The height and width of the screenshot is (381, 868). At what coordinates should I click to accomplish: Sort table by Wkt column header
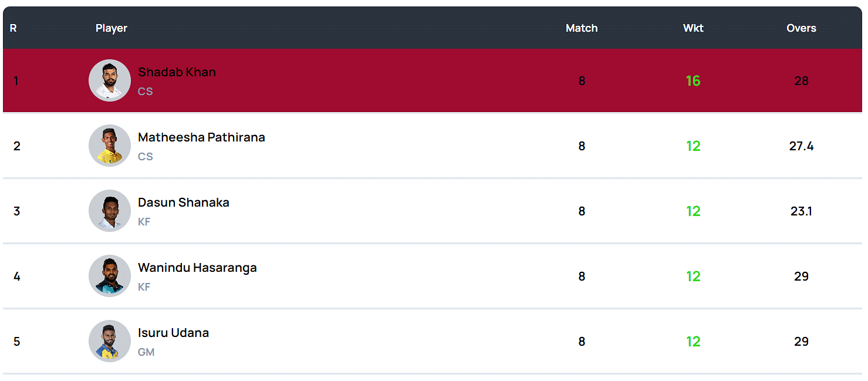pyautogui.click(x=693, y=28)
